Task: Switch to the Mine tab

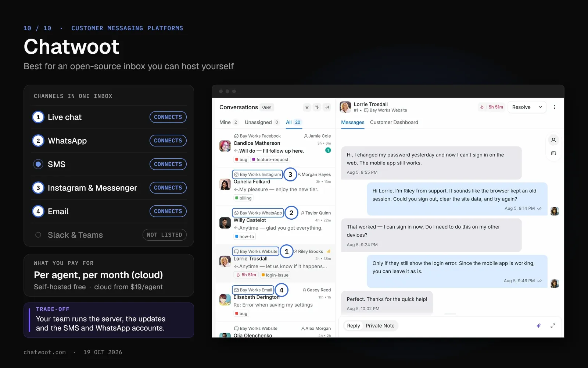Action: tap(229, 122)
